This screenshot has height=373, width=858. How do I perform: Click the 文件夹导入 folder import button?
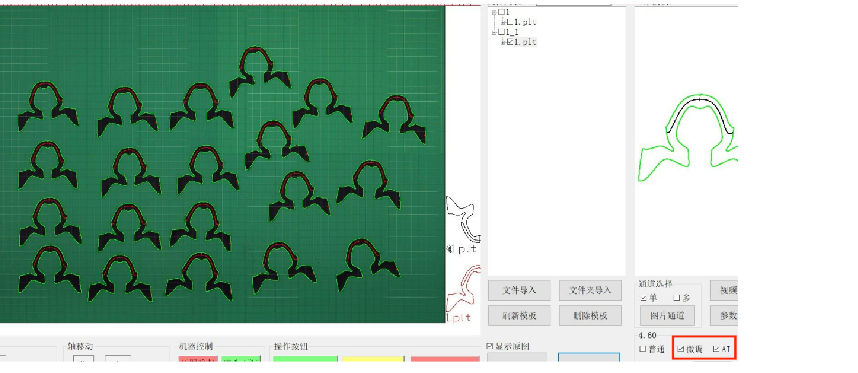coord(590,290)
